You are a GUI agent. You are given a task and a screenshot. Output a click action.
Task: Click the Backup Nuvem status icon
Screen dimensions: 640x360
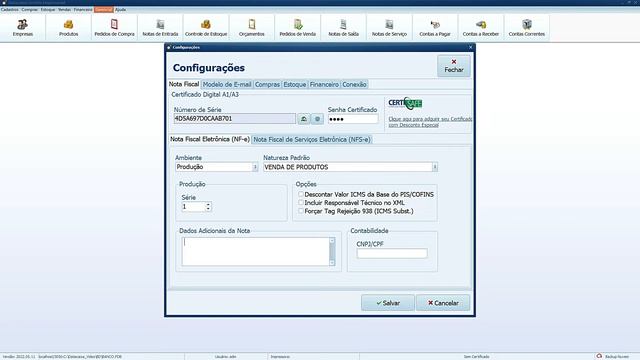point(599,356)
